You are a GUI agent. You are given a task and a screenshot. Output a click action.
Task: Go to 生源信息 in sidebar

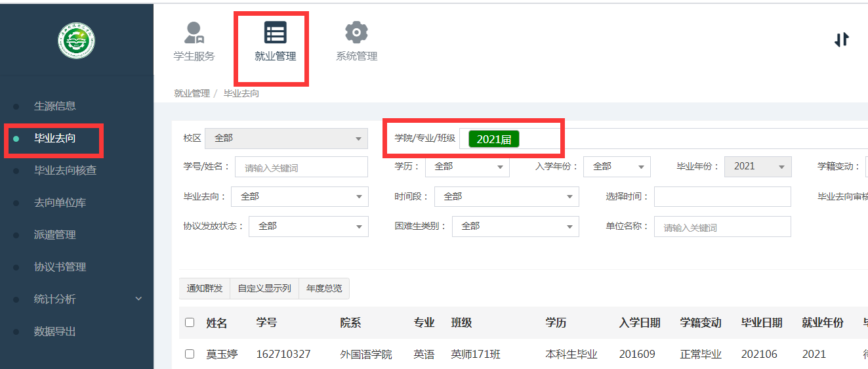tap(55, 106)
